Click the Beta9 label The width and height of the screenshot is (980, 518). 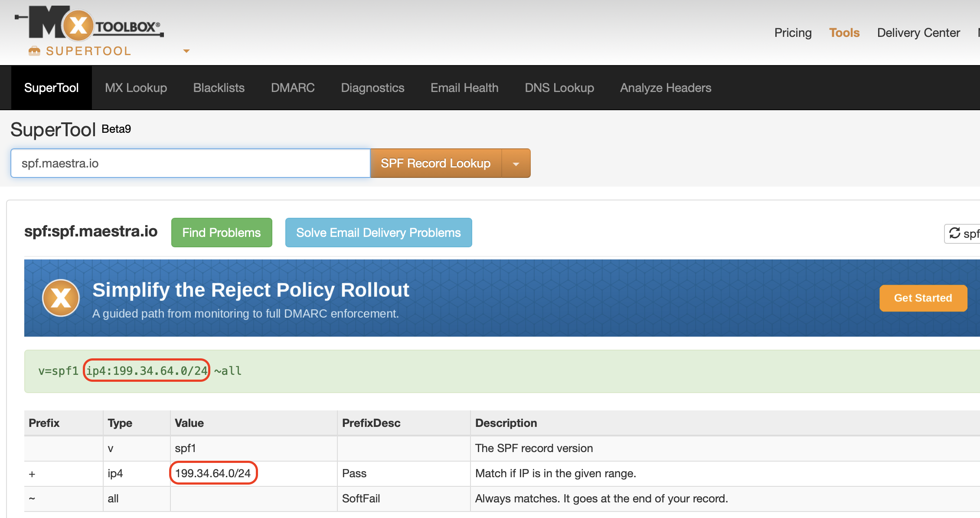116,129
